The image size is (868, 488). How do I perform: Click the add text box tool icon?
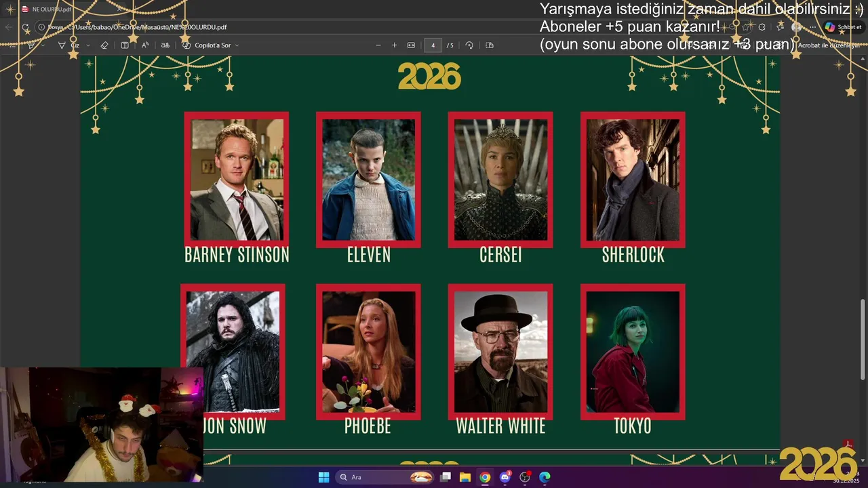pos(125,45)
